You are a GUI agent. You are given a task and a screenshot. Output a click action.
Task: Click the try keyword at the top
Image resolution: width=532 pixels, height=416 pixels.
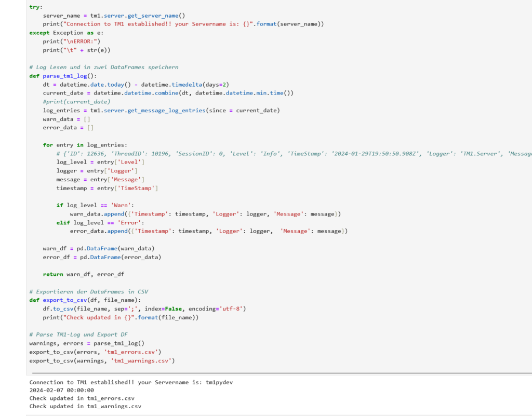pos(36,7)
